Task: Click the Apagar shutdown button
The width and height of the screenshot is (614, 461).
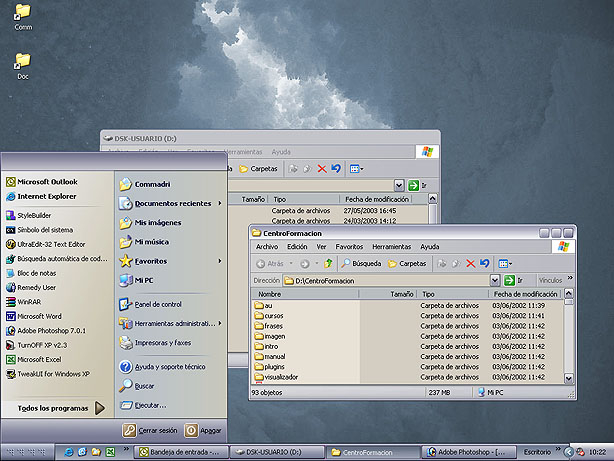Action: [204, 430]
